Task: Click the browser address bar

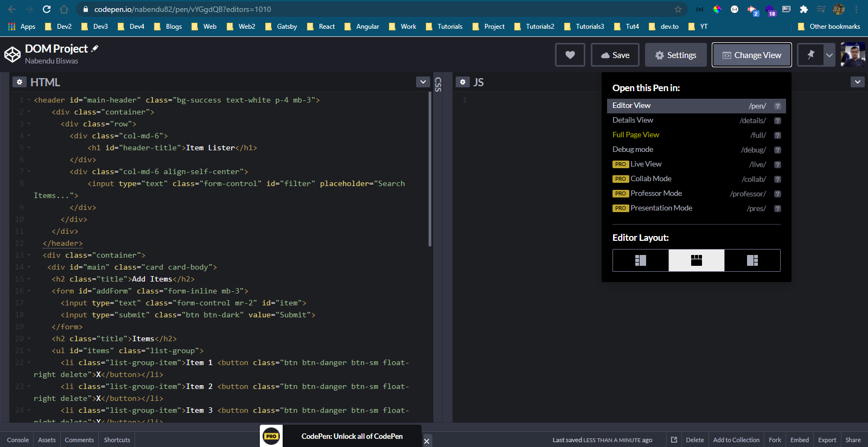Action: click(x=380, y=9)
